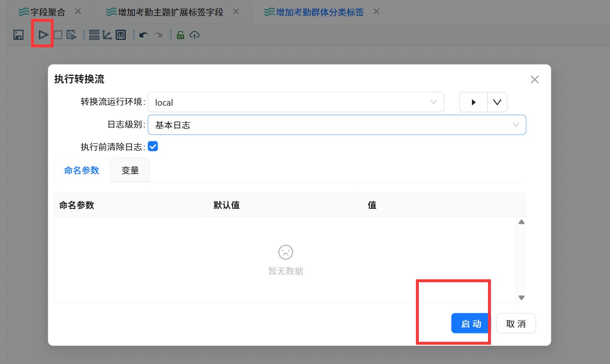Click the table scrollbar down arrow
This screenshot has width=610, height=364.
tap(522, 298)
